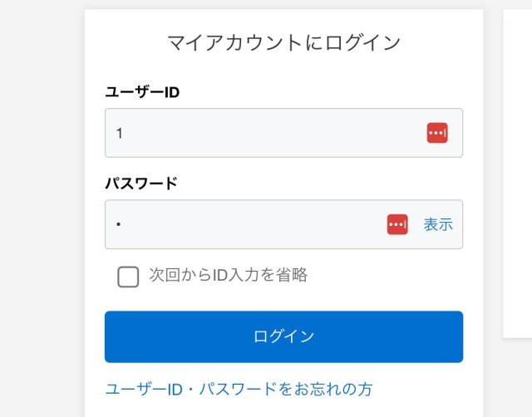Show the password using 表示
The width and height of the screenshot is (532, 417).
(x=438, y=224)
